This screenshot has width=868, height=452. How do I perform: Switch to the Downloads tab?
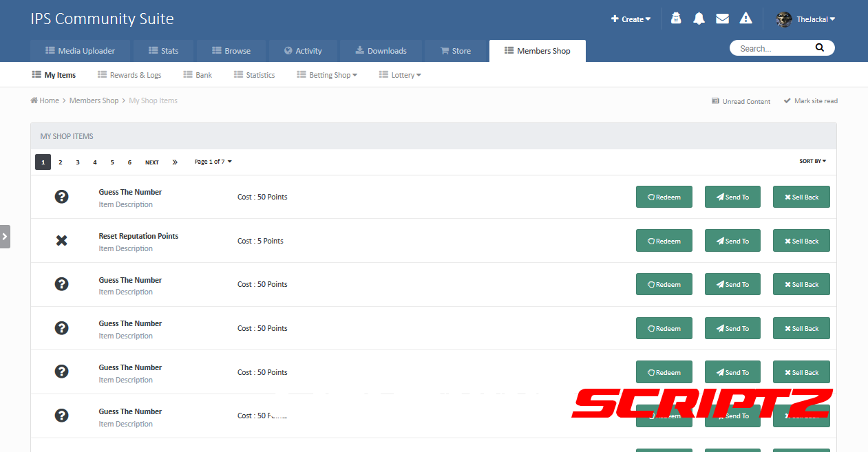coord(380,51)
